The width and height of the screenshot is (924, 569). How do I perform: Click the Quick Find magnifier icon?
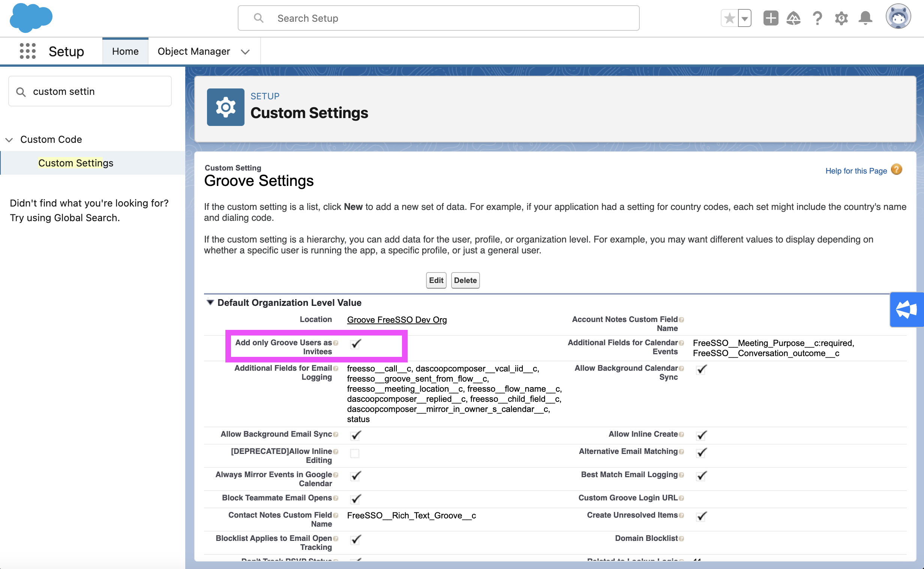point(21,92)
